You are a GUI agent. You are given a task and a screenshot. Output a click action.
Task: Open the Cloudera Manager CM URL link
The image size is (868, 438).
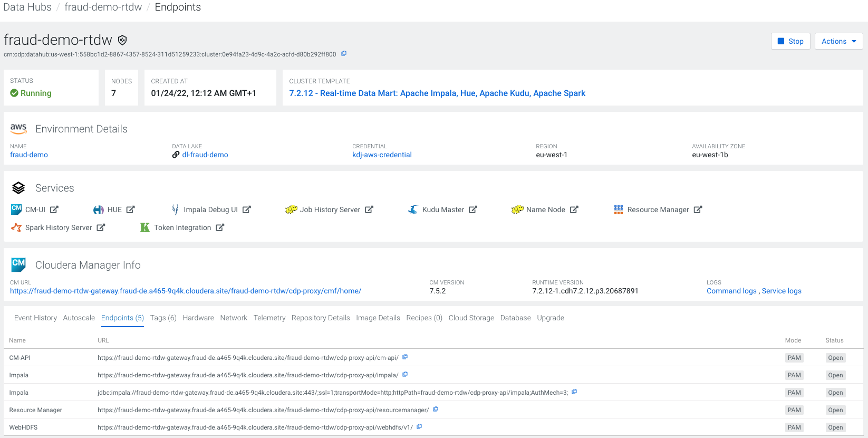tap(186, 291)
